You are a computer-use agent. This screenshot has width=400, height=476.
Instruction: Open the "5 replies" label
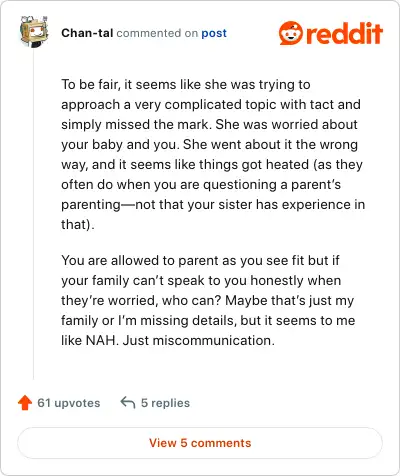[x=165, y=403]
